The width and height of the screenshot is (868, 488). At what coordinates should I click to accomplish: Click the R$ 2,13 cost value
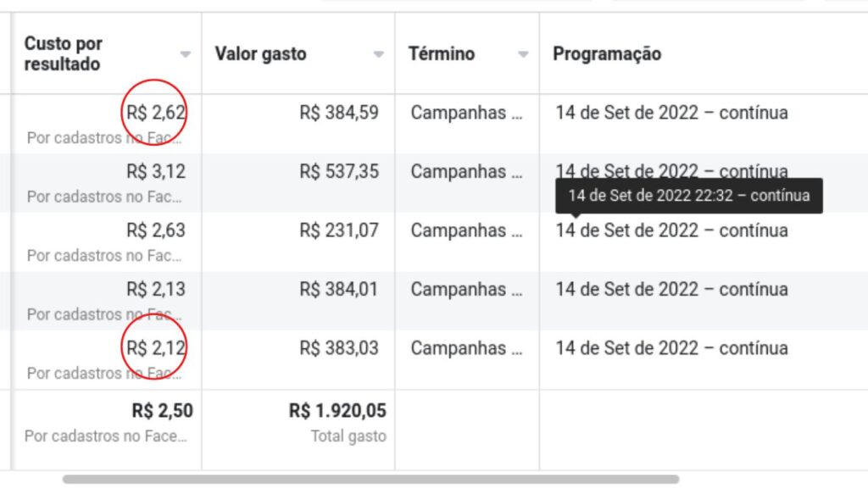tap(156, 290)
